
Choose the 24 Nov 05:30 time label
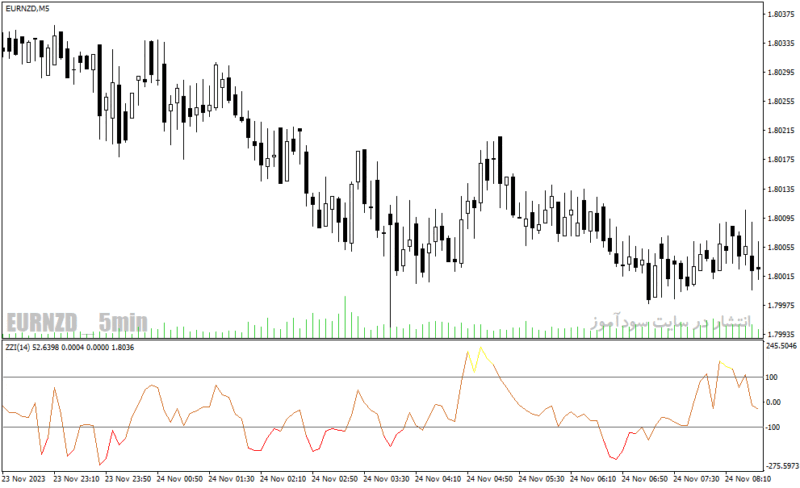point(541,479)
